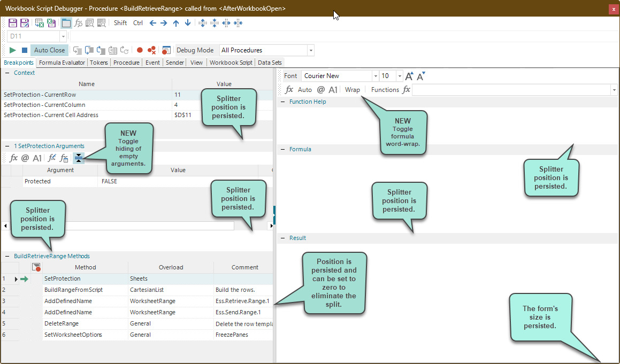Screen dimensions: 620x364
Task: Click the SetProtection - CurrentRow context row
Action: tap(136, 95)
